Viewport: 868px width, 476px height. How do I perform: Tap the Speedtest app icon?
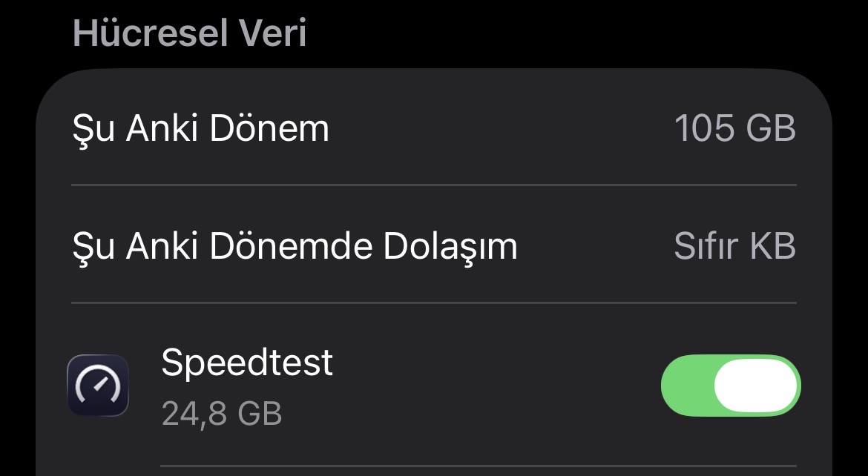pos(98,385)
